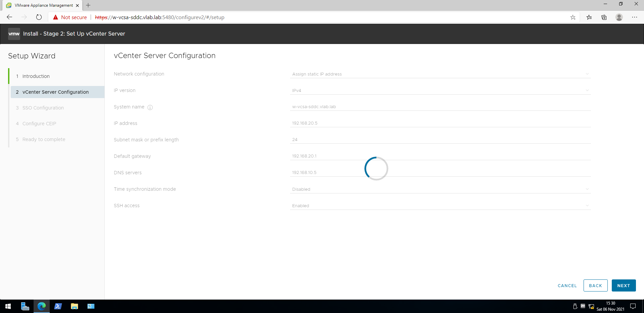Click the browser forward arrow
This screenshot has width=644, height=313.
coord(24,17)
